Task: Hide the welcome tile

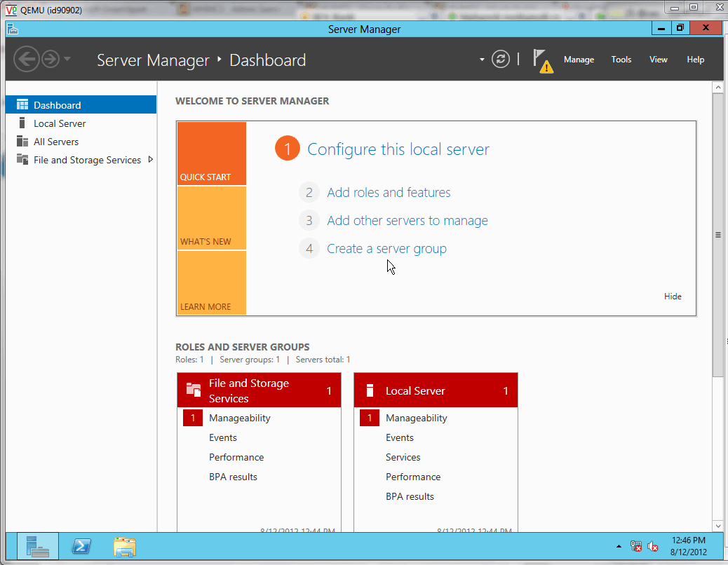Action: tap(673, 297)
